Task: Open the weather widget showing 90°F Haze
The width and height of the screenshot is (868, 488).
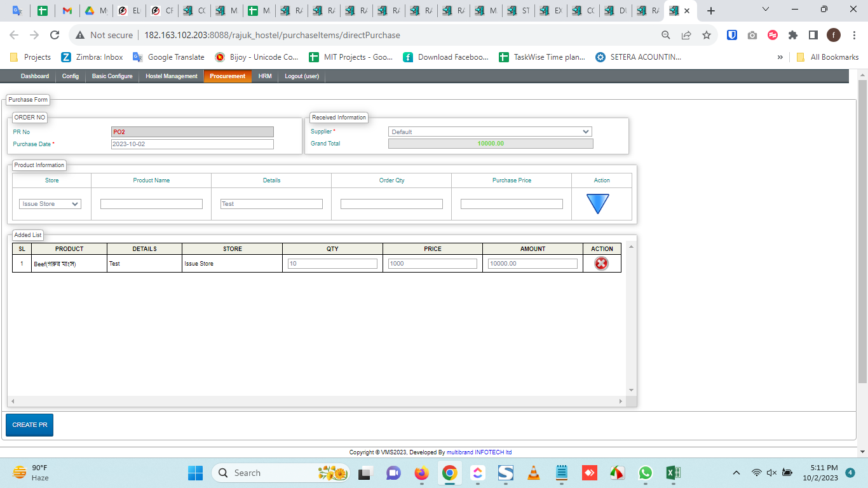Action: [32, 473]
